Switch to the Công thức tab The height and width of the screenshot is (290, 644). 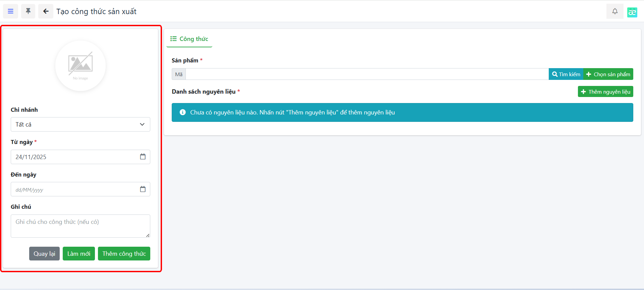pos(190,39)
